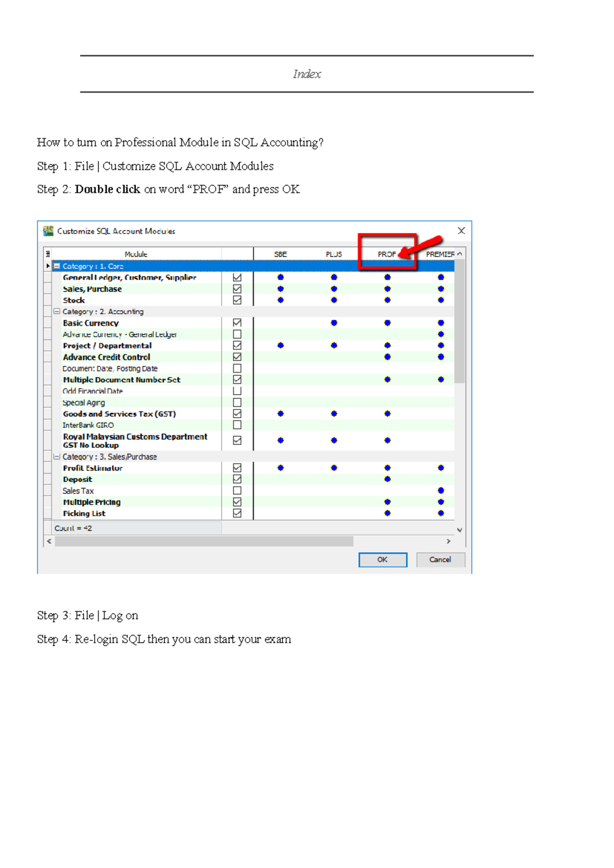The image size is (614, 868).
Task: Click the SBE column header
Action: [280, 254]
